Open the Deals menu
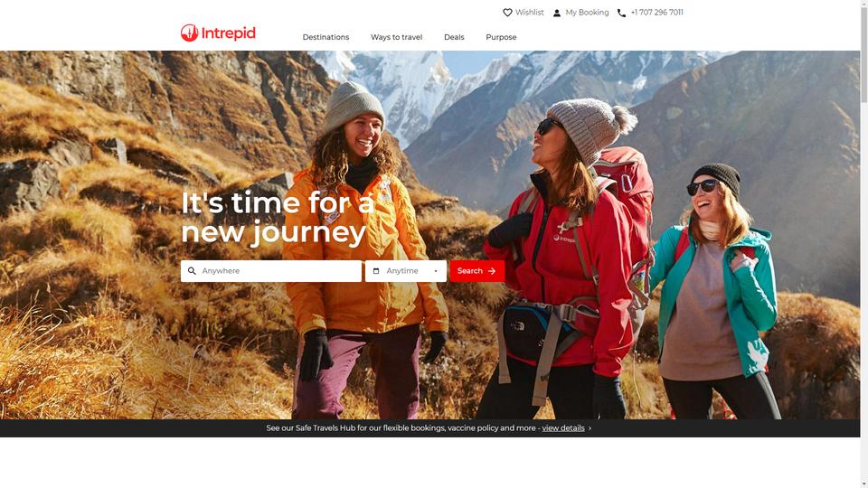Image resolution: width=868 pixels, height=488 pixels. click(x=454, y=37)
